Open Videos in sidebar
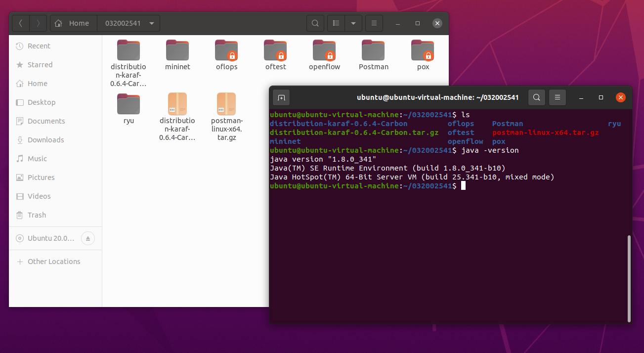 pyautogui.click(x=55, y=196)
